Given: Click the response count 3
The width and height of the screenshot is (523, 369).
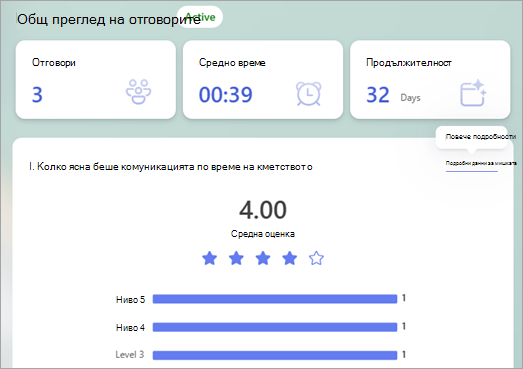Looking at the screenshot, I should tap(37, 94).
